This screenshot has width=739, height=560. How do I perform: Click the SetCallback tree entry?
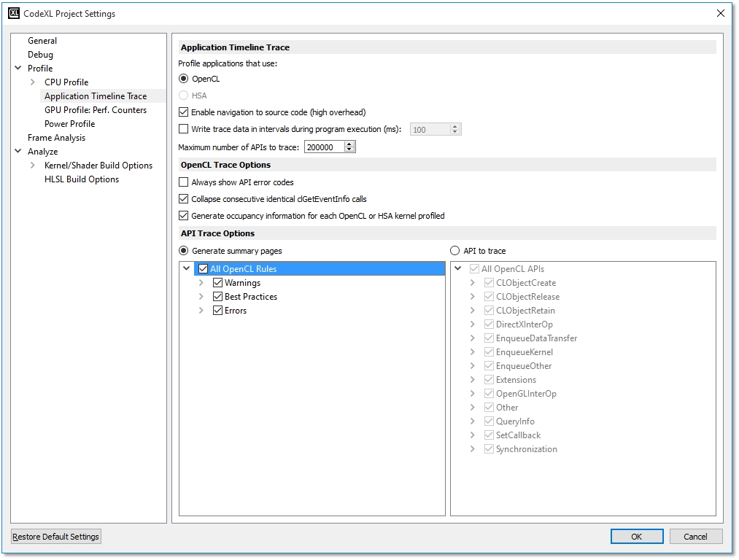coord(518,435)
